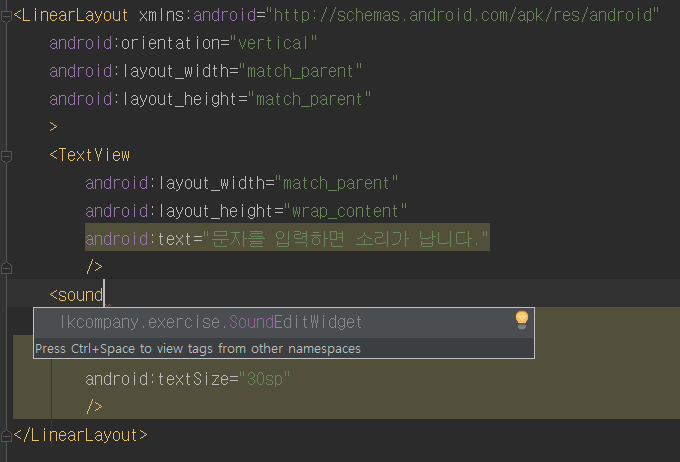The image size is (680, 462).
Task: Click the TextView layout_width match_parent value
Action: pos(336,183)
